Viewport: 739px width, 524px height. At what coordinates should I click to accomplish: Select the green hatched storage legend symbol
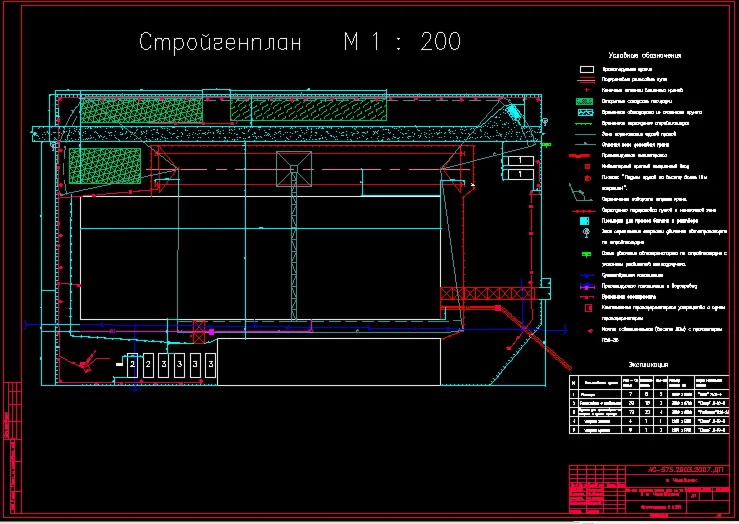pyautogui.click(x=584, y=101)
